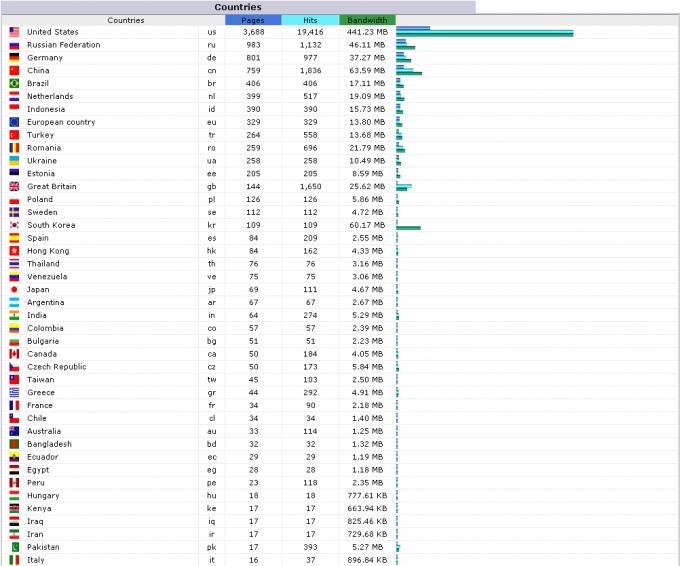Click the 1,650 hits value

point(310,186)
